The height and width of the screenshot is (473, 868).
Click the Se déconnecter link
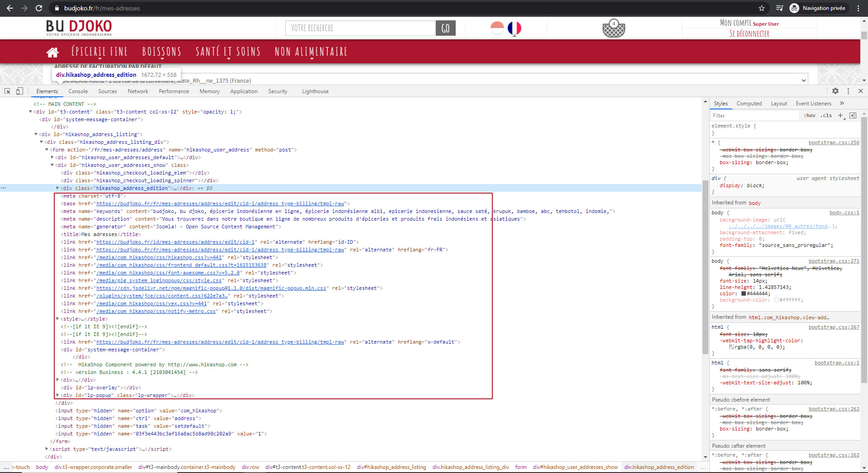(x=749, y=33)
